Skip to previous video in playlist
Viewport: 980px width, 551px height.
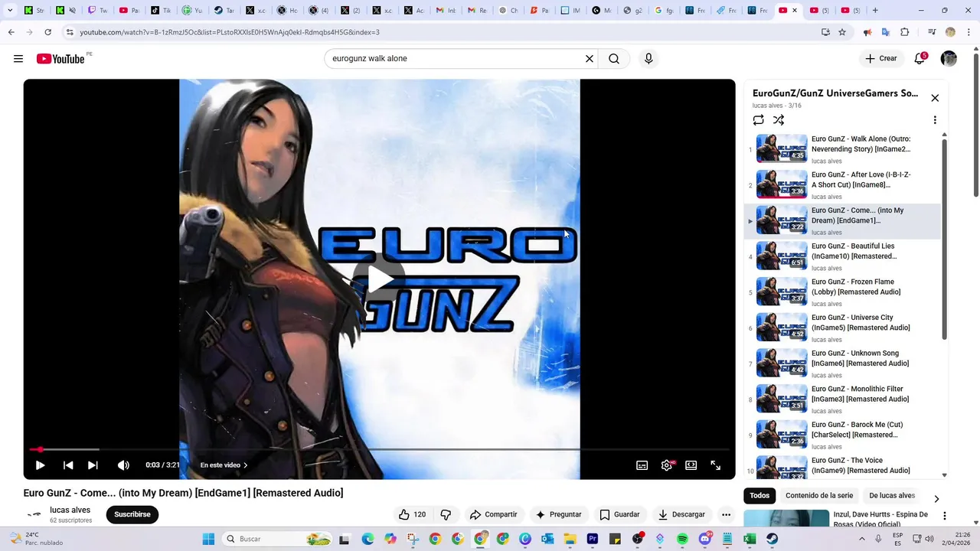[68, 465]
